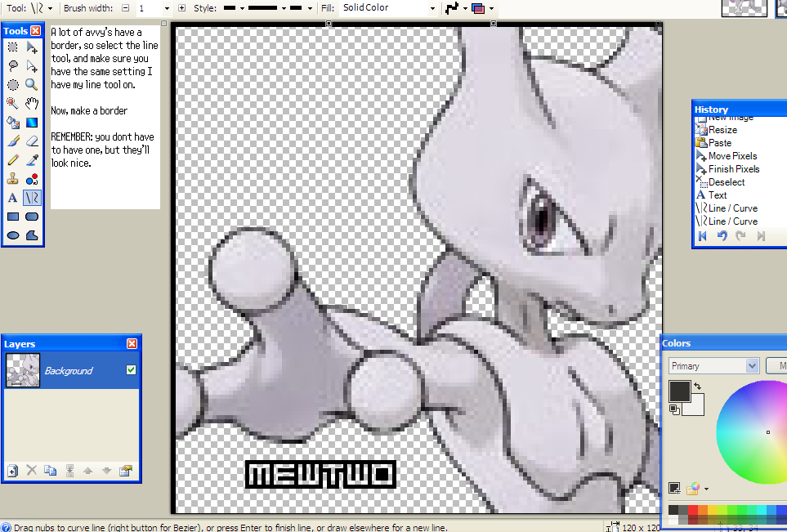Decrease the brush width

click(126, 8)
